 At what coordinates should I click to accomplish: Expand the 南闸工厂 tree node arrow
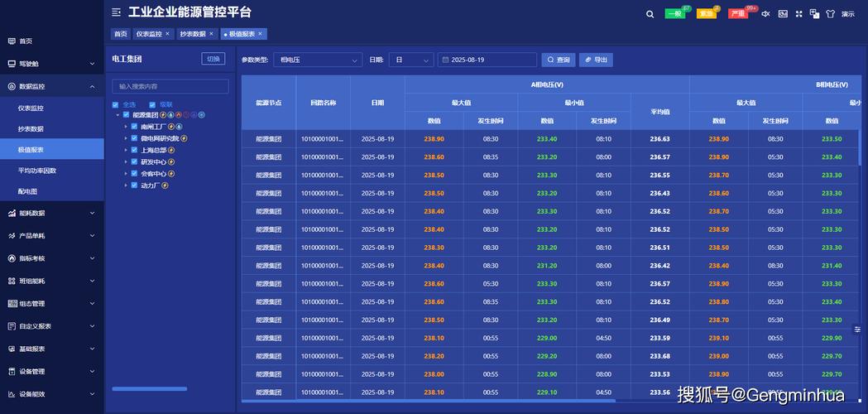126,127
